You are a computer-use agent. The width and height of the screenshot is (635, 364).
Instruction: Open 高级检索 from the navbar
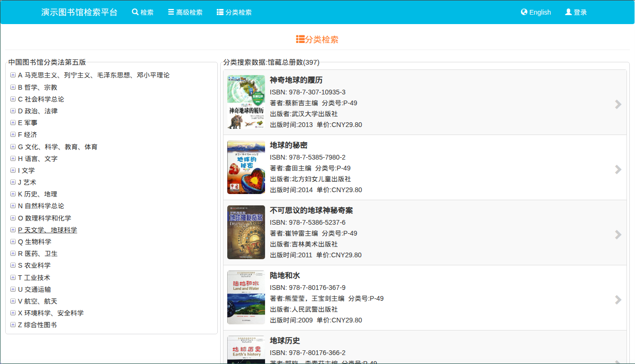tap(185, 12)
